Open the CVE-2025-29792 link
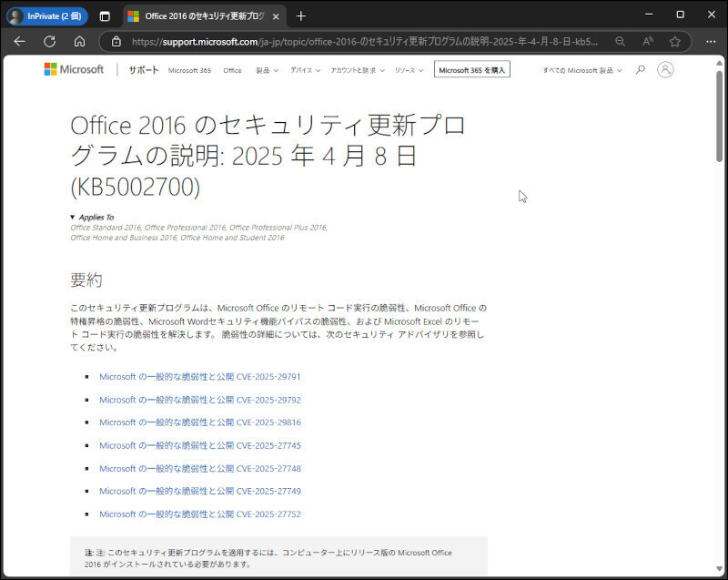This screenshot has width=728, height=580. (199, 400)
